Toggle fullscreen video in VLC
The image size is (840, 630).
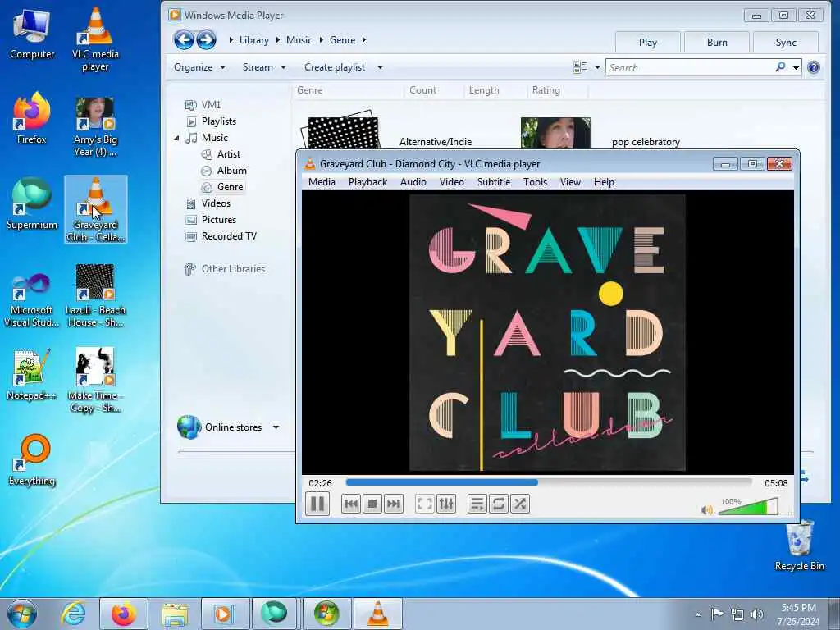(425, 504)
